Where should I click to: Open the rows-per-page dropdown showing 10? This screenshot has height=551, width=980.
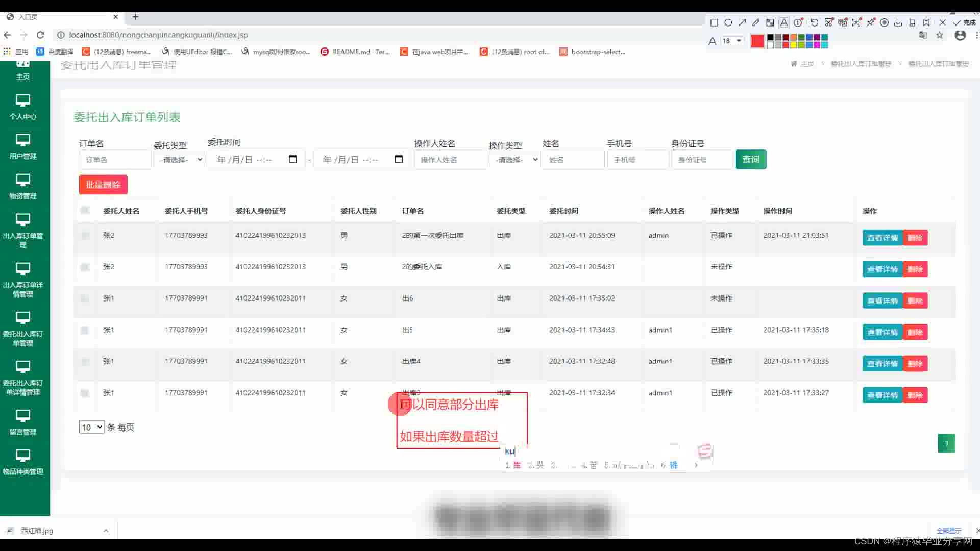click(x=91, y=427)
